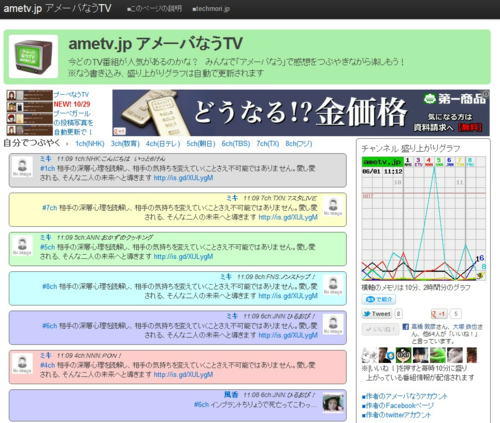This screenshot has height=423, width=500.
Task: Open 作者のtwitterアカウント link
Action: click(x=396, y=415)
